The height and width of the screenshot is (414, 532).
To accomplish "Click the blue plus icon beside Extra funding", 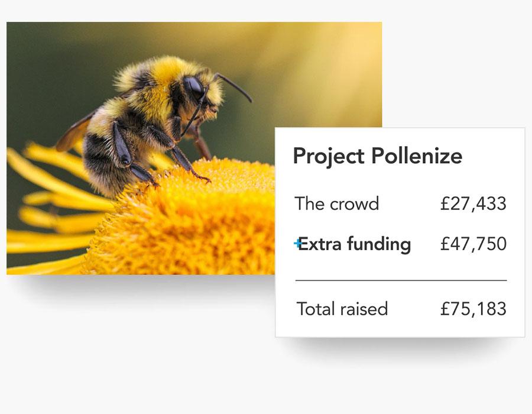I will [297, 243].
